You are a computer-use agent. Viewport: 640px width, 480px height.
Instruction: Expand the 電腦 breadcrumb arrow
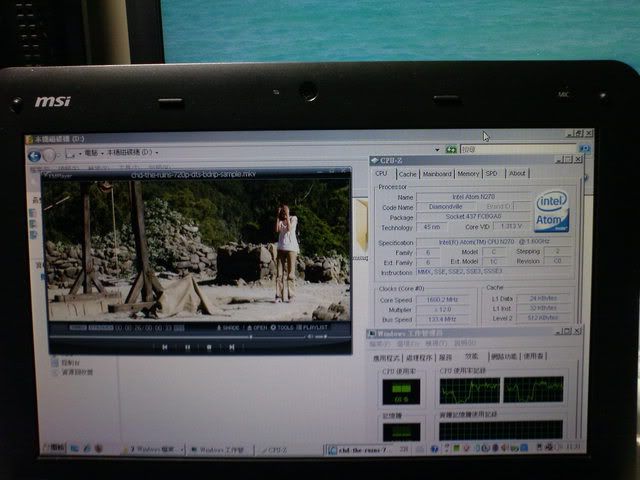(x=102, y=153)
